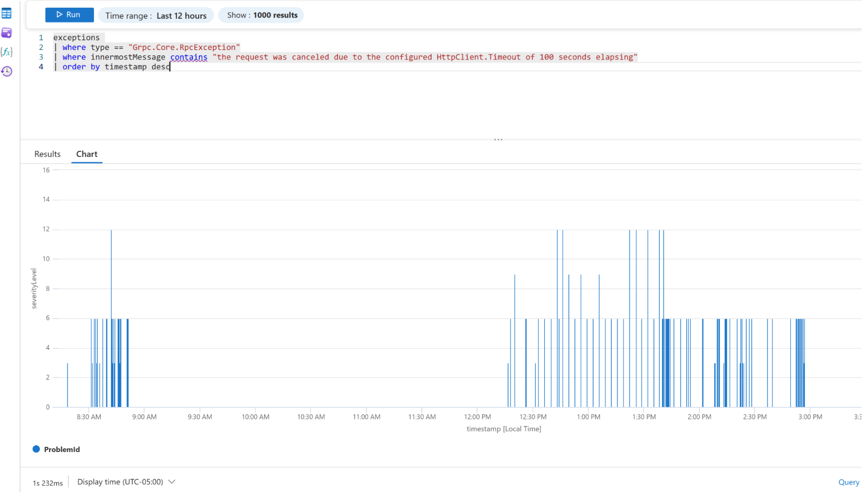Open the Time range Last 12 hours picker

point(156,15)
